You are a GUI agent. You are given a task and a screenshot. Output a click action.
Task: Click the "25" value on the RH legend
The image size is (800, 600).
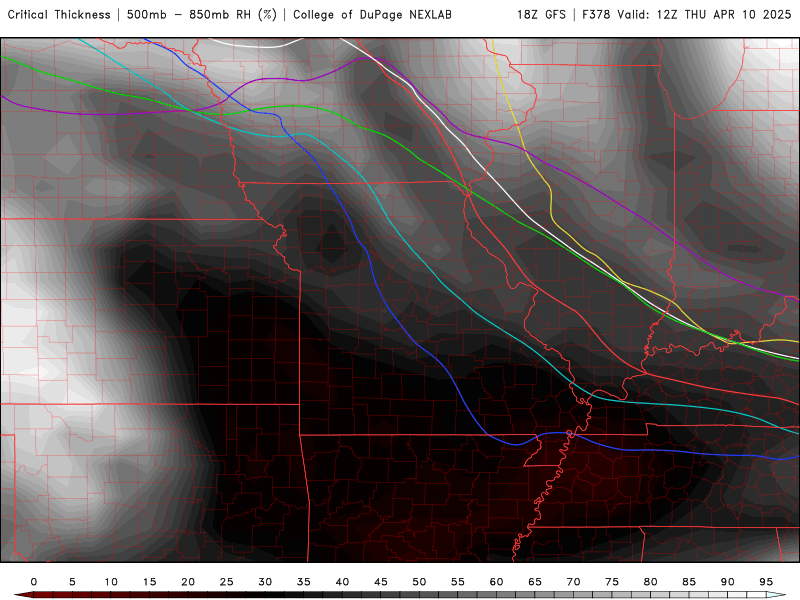(227, 582)
